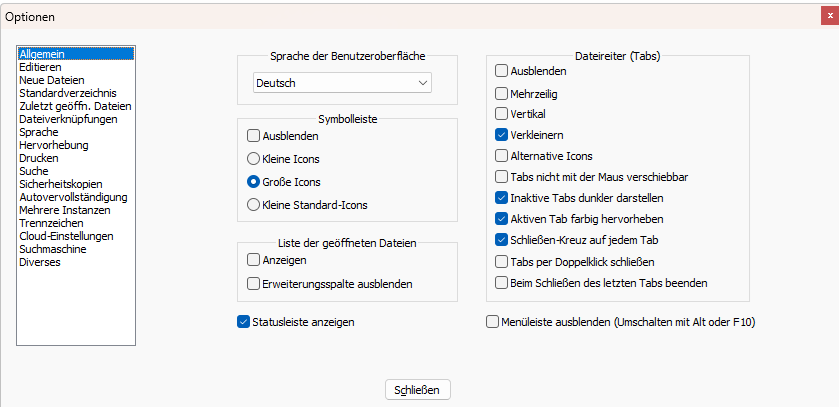Image resolution: width=839 pixels, height=407 pixels.
Task: Select Hervorhebung in the options list
Action: [53, 145]
